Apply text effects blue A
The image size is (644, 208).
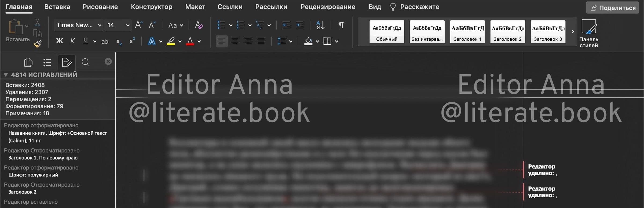(152, 41)
